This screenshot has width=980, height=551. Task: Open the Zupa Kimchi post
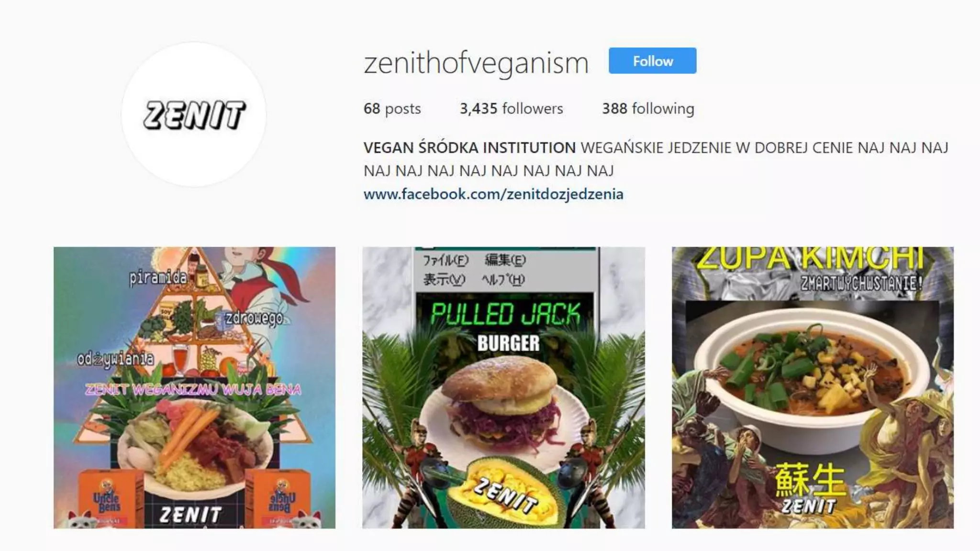pyautogui.click(x=813, y=387)
